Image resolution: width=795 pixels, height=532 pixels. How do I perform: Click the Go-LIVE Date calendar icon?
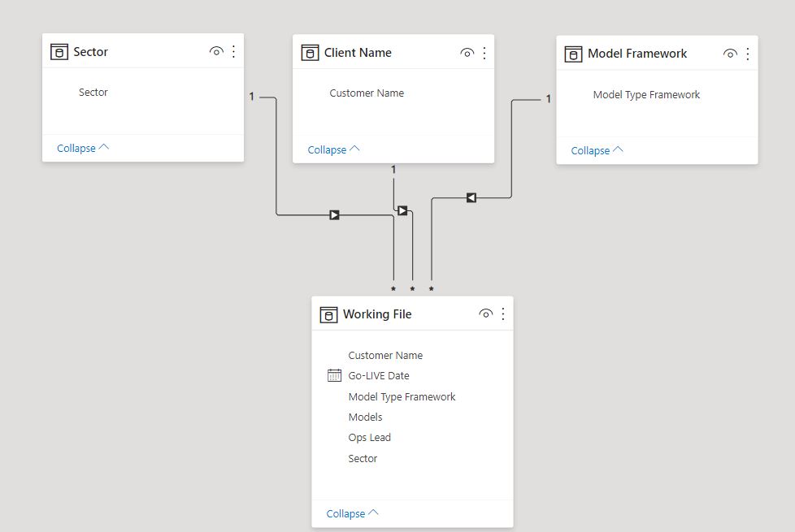(334, 375)
